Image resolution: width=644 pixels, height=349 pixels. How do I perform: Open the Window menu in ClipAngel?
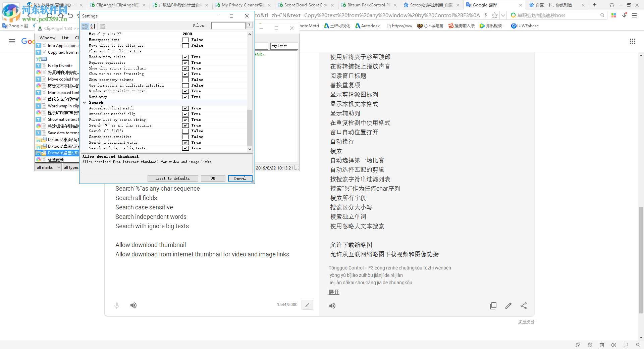[x=47, y=38]
